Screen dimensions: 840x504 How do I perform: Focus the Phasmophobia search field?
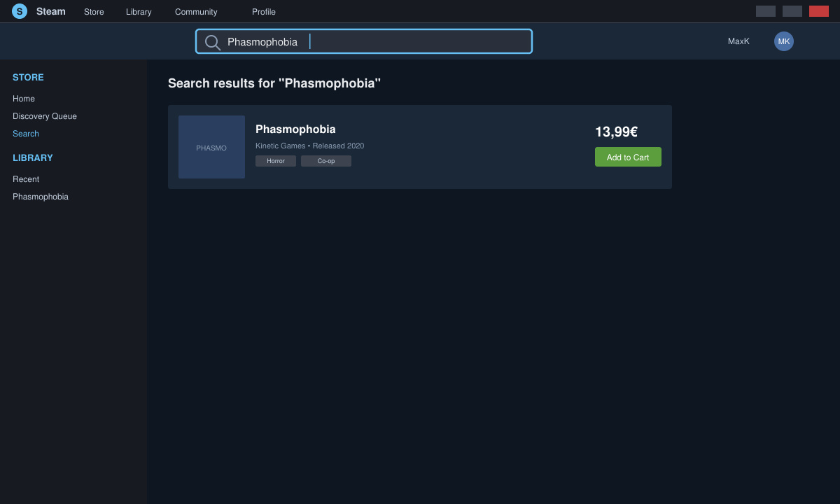[364, 41]
